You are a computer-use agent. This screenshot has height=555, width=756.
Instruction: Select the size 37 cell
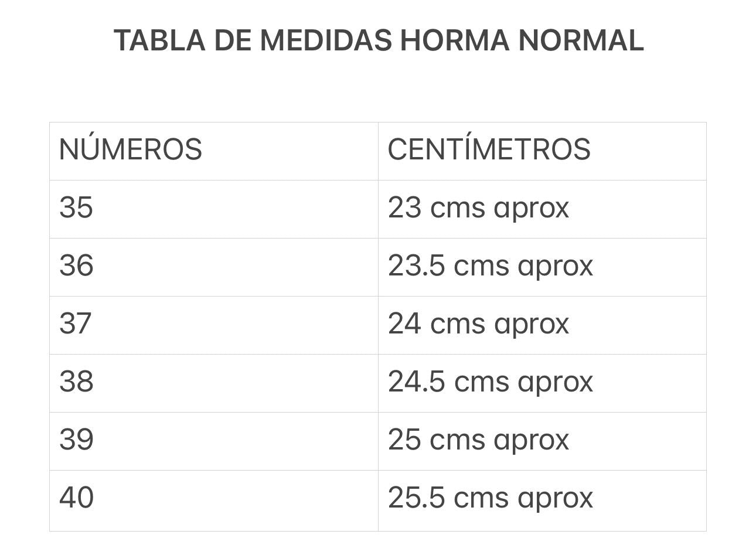(76, 324)
